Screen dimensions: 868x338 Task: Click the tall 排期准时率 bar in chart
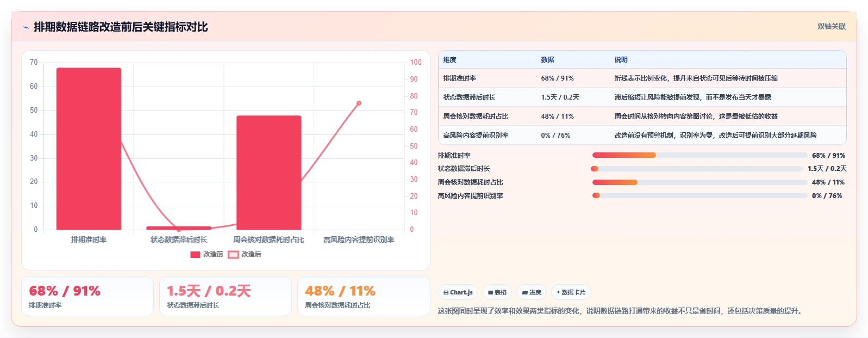89,149
